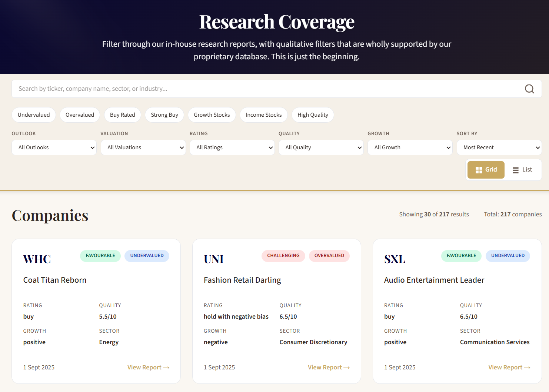
Task: Expand the All Quality dropdown
Action: (321, 147)
